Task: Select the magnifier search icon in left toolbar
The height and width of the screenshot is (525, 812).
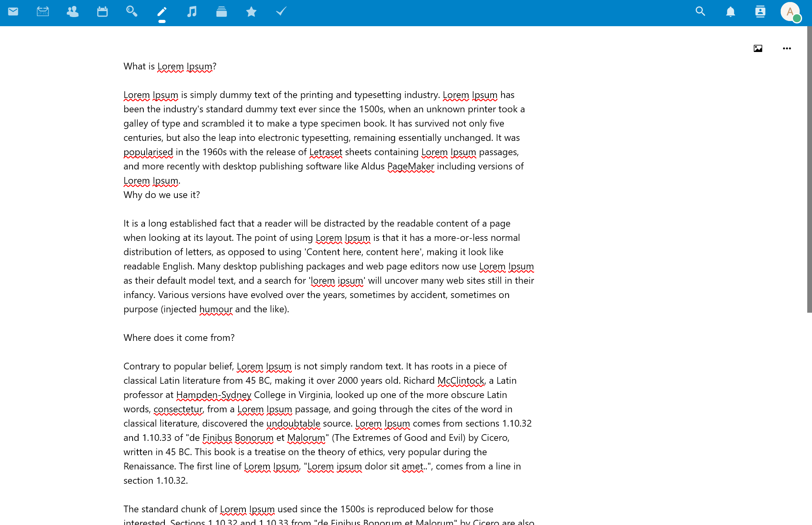Action: [x=132, y=12]
